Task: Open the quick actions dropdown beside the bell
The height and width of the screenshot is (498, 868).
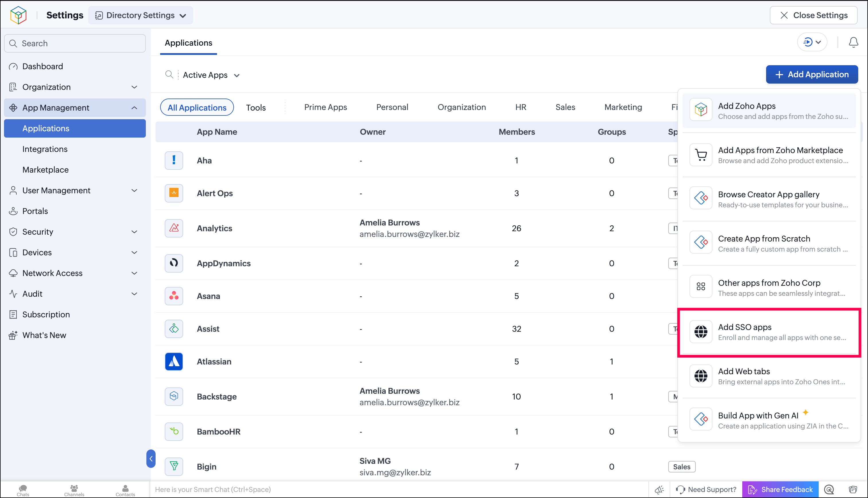Action: click(x=812, y=42)
